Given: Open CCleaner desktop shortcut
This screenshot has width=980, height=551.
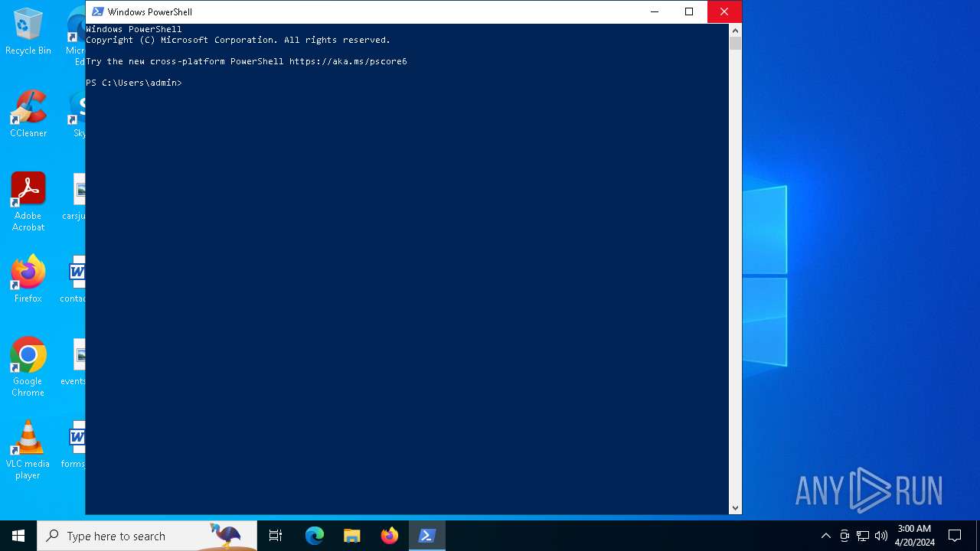Looking at the screenshot, I should [x=28, y=115].
